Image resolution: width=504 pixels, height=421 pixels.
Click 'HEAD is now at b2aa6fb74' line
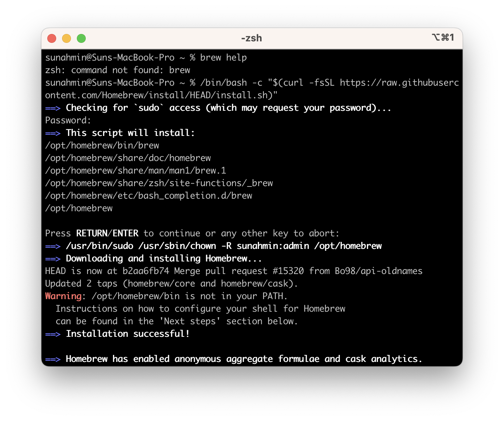pyautogui.click(x=234, y=271)
